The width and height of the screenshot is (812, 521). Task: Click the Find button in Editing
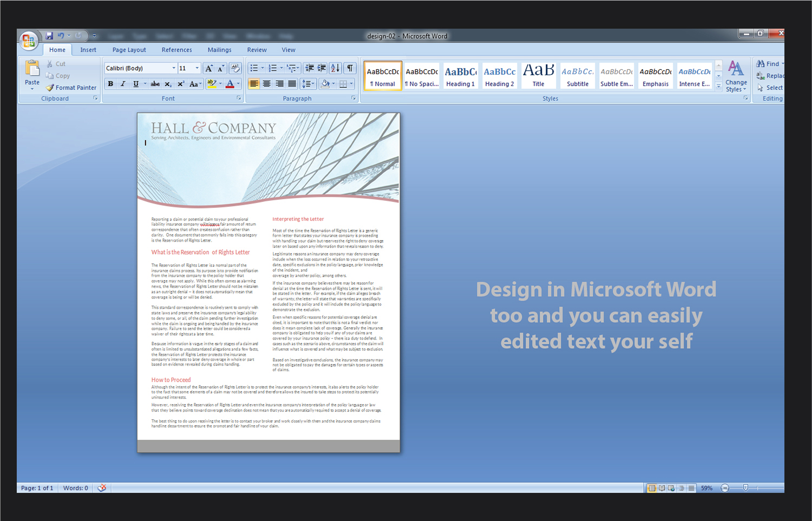pos(769,64)
